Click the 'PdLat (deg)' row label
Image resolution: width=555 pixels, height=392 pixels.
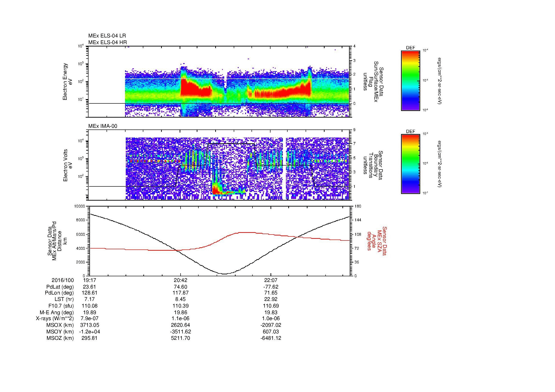60,287
